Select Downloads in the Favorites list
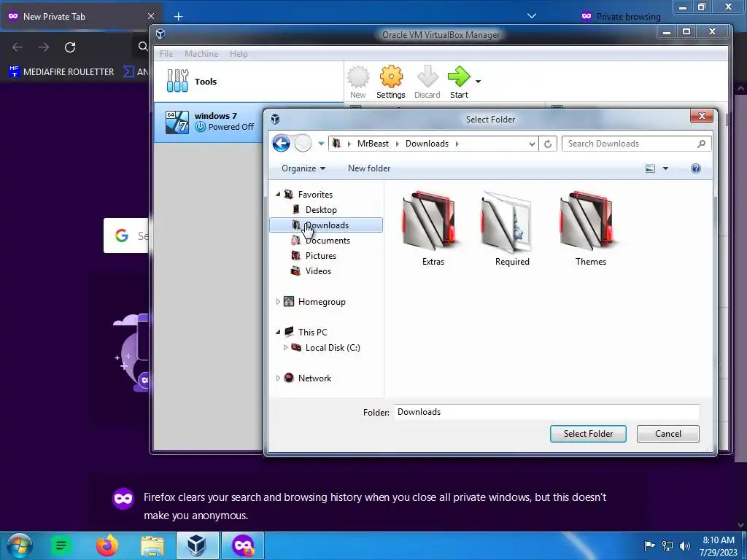Screen dimensions: 747x560 (326, 225)
